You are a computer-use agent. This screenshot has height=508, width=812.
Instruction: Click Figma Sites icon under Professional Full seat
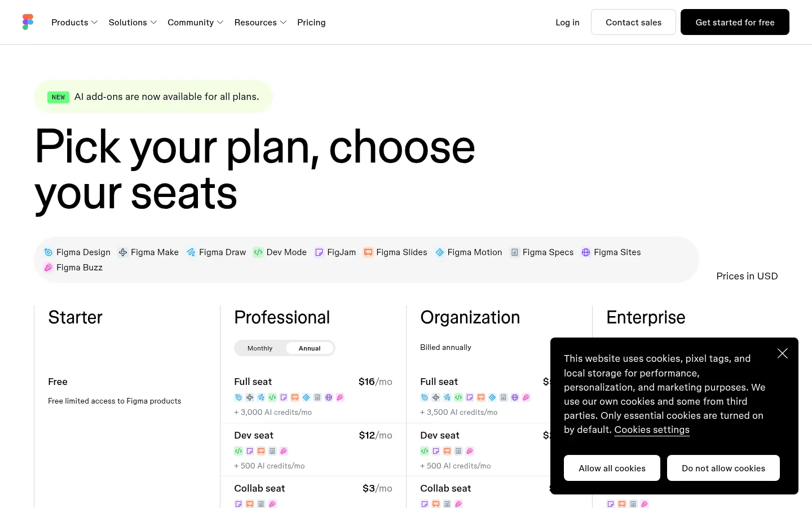tap(329, 397)
